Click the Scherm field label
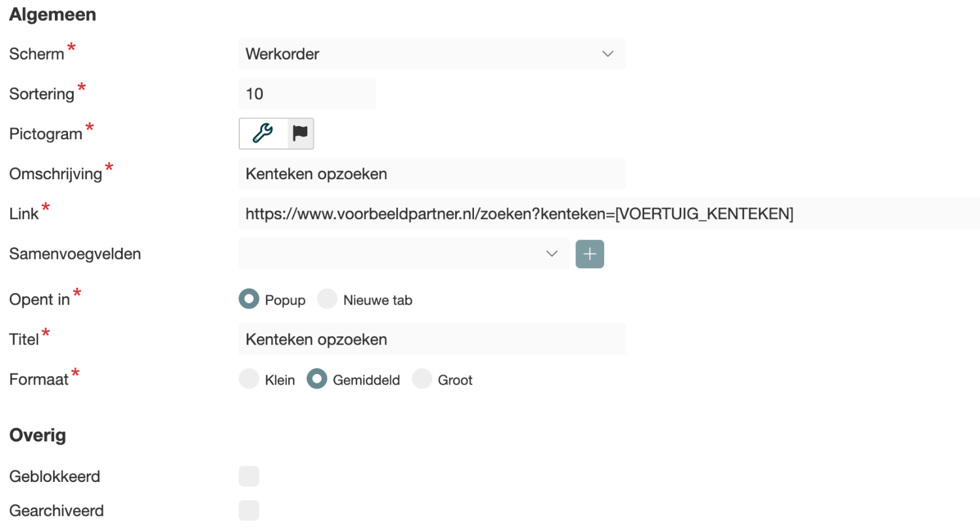This screenshot has height=531, width=980. [x=37, y=54]
